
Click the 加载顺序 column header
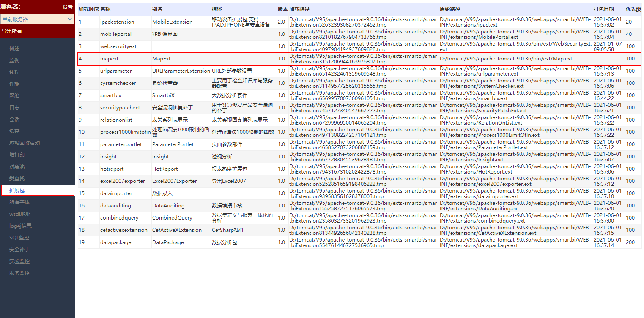88,9
